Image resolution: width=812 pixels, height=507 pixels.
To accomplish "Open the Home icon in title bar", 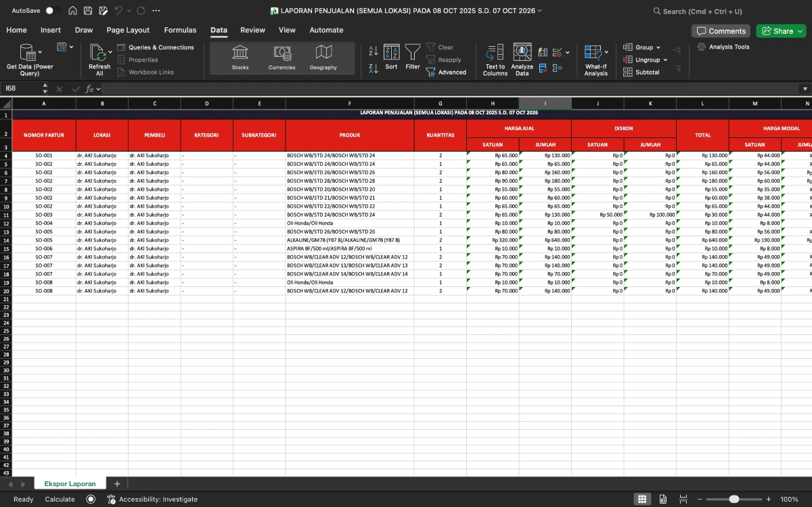I will pyautogui.click(x=72, y=11).
